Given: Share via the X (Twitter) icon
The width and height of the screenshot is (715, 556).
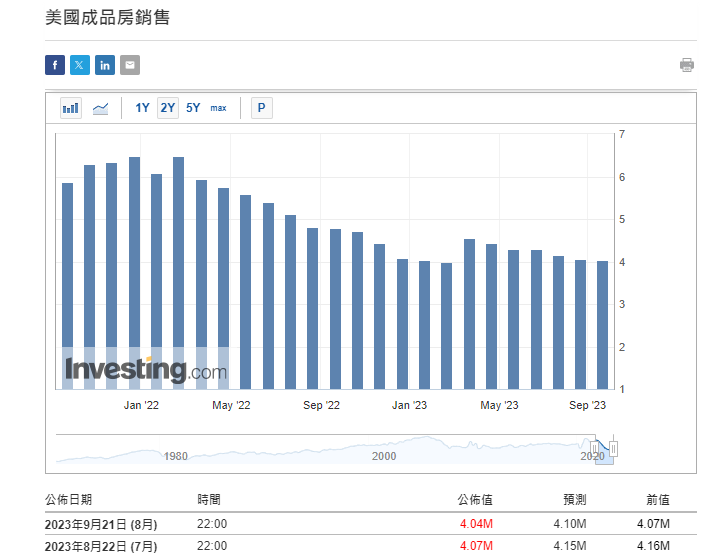Looking at the screenshot, I should tap(80, 65).
